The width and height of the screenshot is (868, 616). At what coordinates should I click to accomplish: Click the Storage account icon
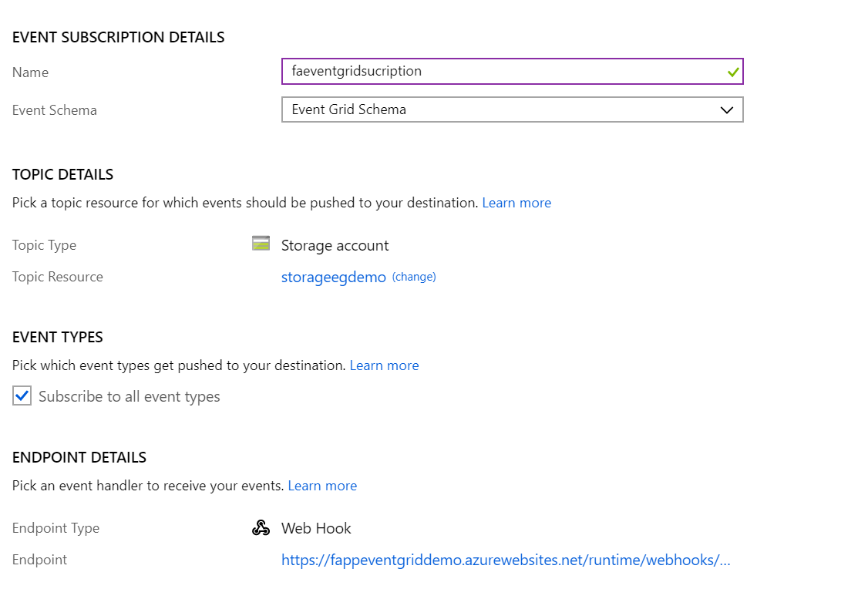tap(261, 244)
